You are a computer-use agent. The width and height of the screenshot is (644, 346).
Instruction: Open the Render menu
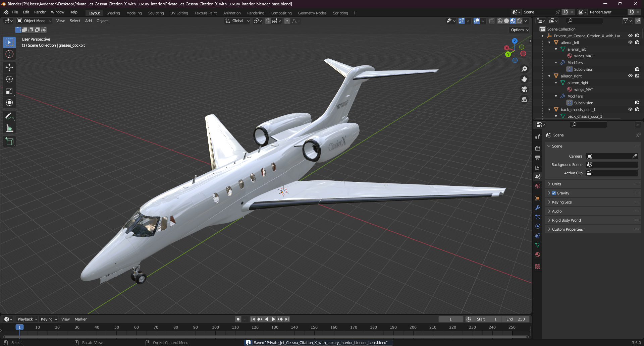40,12
